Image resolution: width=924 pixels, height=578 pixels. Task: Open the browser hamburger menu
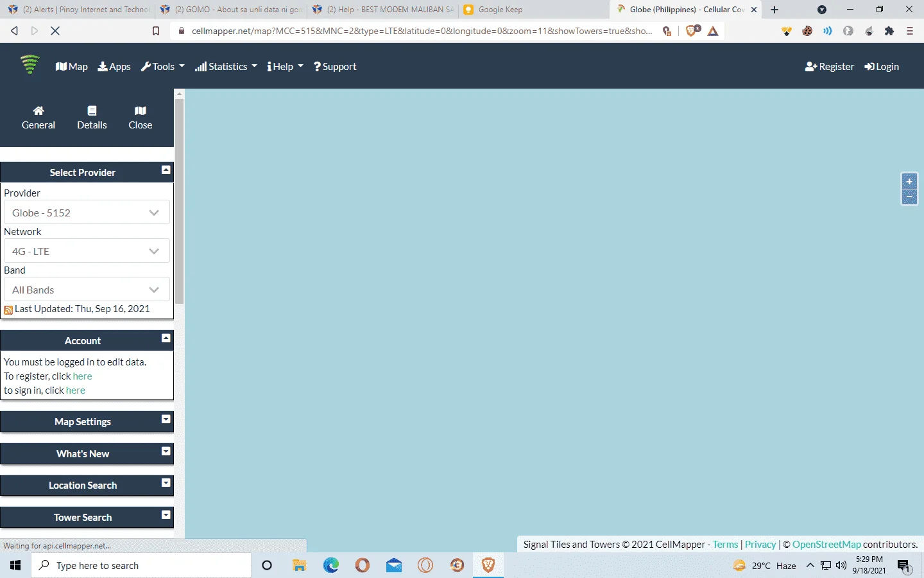click(910, 31)
